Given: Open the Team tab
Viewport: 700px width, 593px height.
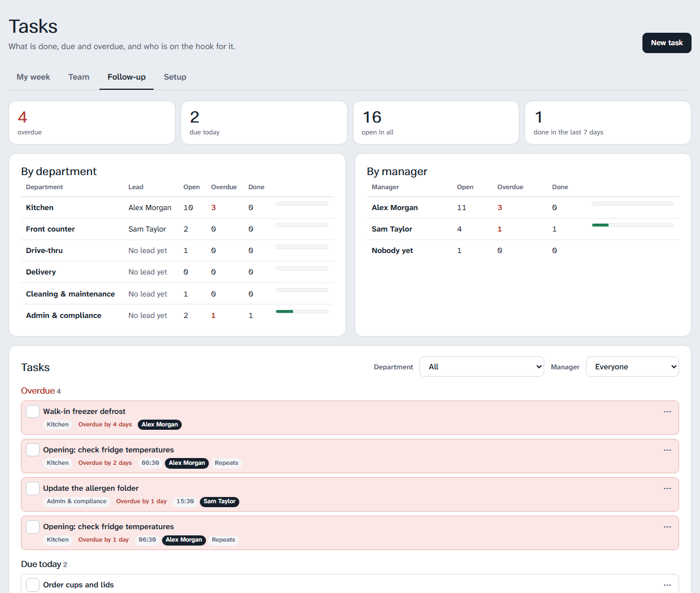Looking at the screenshot, I should point(78,77).
